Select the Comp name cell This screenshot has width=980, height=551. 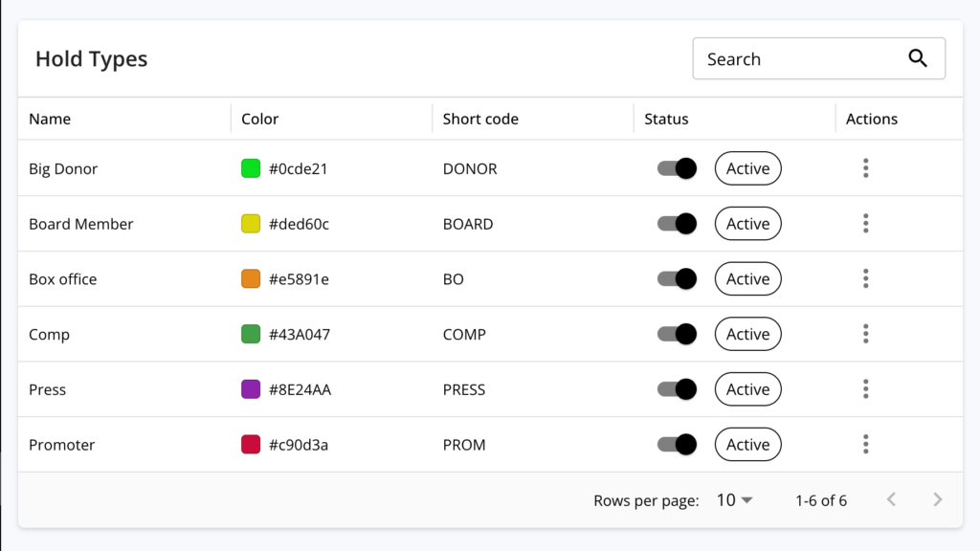[49, 334]
